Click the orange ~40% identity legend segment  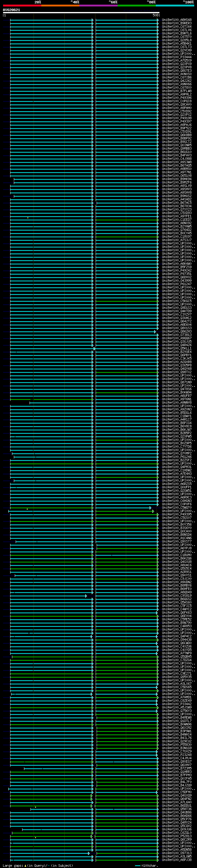(60, 6)
